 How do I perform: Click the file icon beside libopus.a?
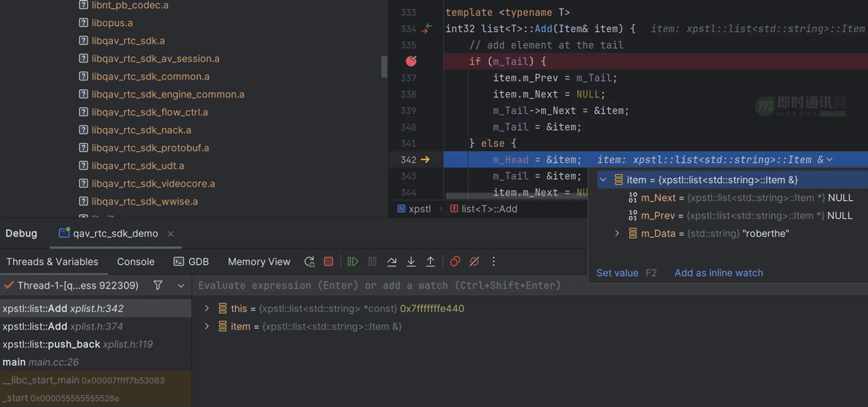coord(83,23)
